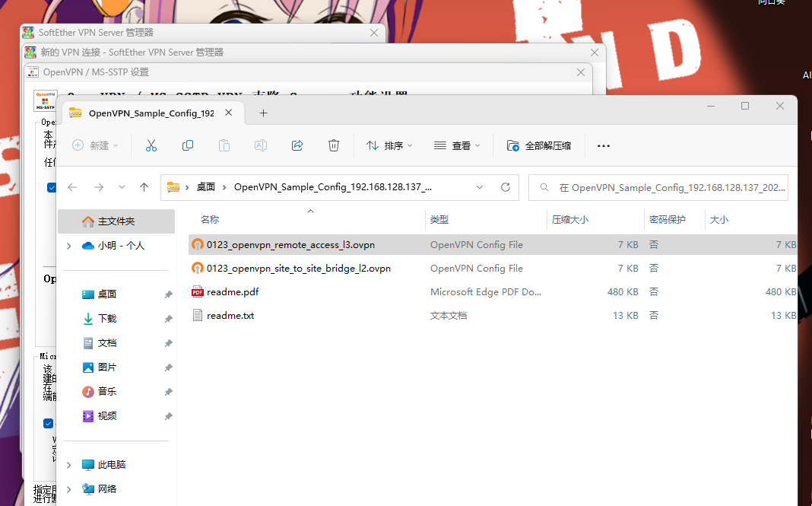Click the pin icon next to 文档

[x=168, y=343]
